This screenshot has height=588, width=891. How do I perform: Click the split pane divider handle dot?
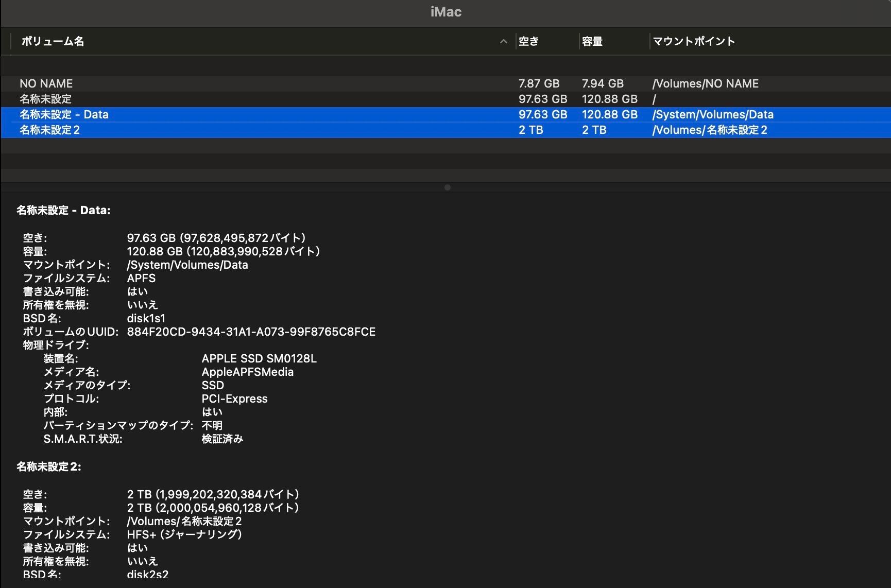coord(447,187)
